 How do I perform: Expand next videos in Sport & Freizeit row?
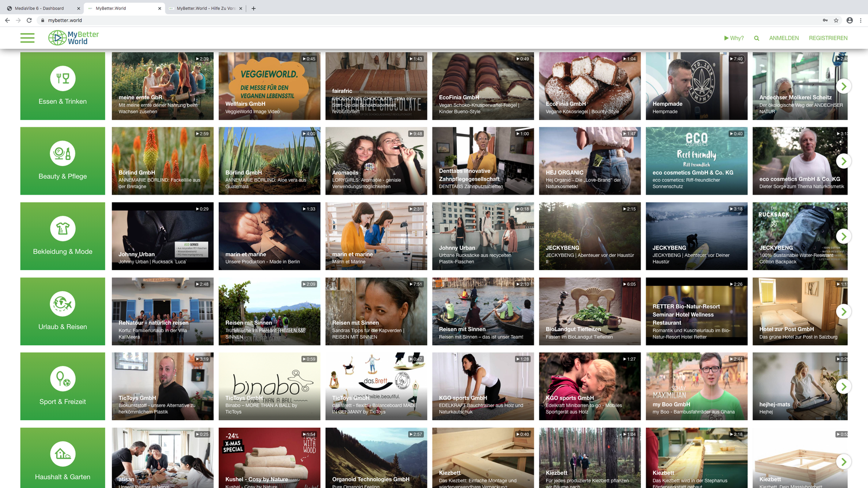click(x=843, y=386)
